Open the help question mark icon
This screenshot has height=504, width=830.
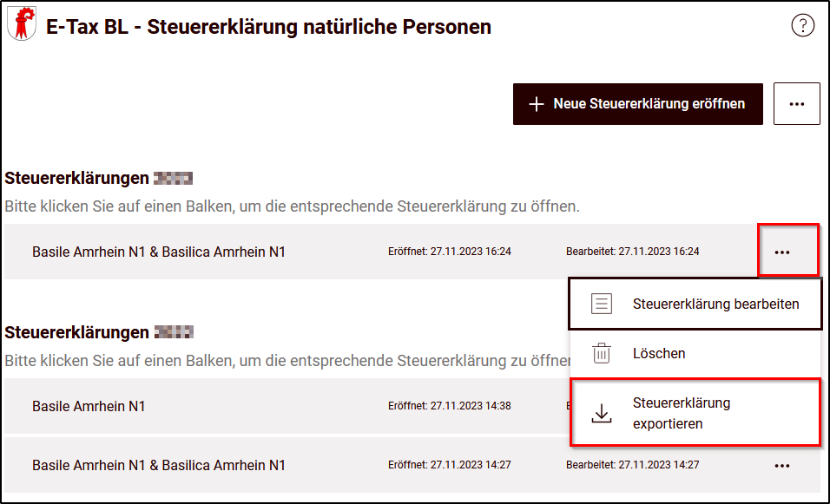coord(802,25)
